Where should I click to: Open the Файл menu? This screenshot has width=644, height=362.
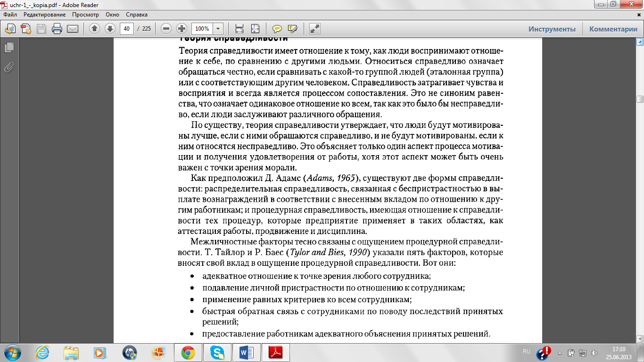pos(10,15)
